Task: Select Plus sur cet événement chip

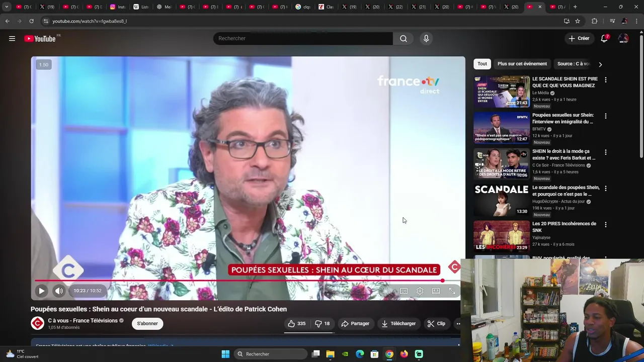Action: click(x=522, y=64)
